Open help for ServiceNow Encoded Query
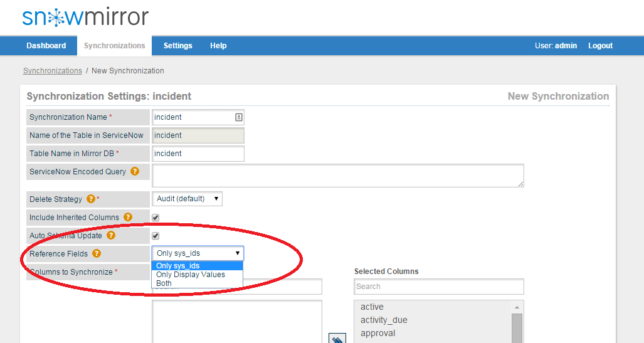644x343 pixels. (135, 171)
